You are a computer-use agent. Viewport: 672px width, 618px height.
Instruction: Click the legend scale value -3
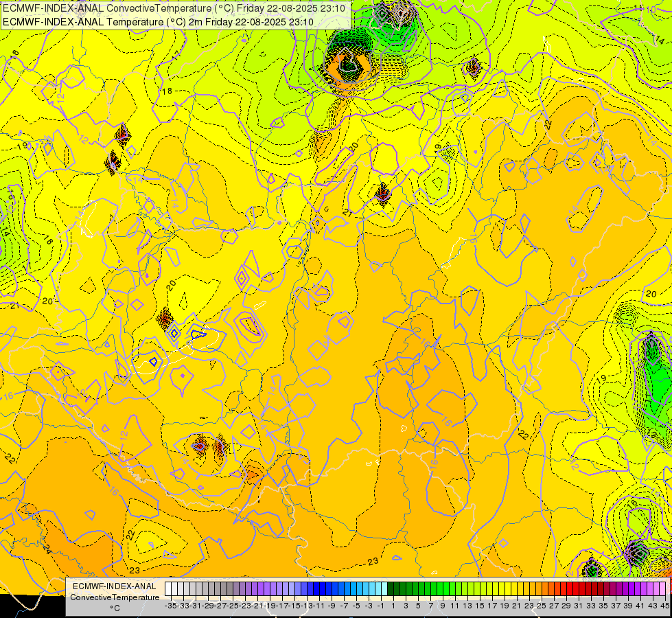(369, 606)
